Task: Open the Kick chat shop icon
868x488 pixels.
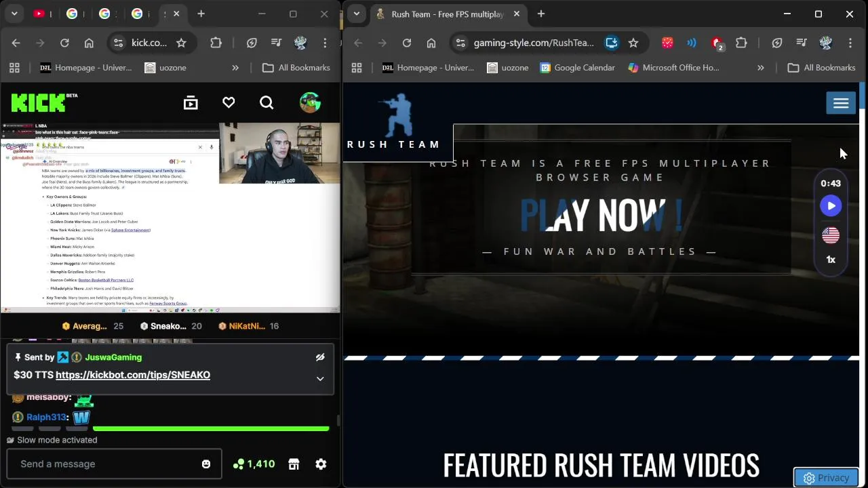Action: point(294,464)
